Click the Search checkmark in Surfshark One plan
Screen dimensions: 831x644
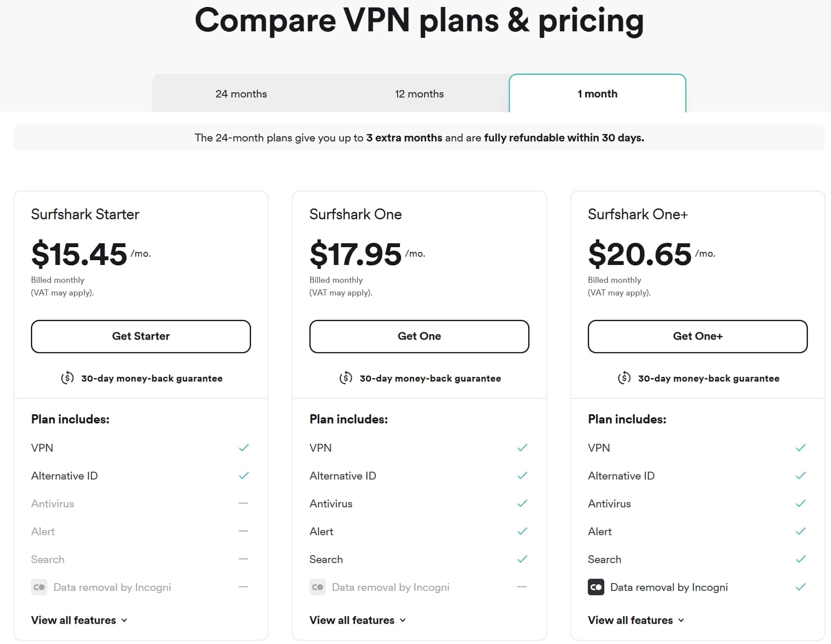[523, 559]
